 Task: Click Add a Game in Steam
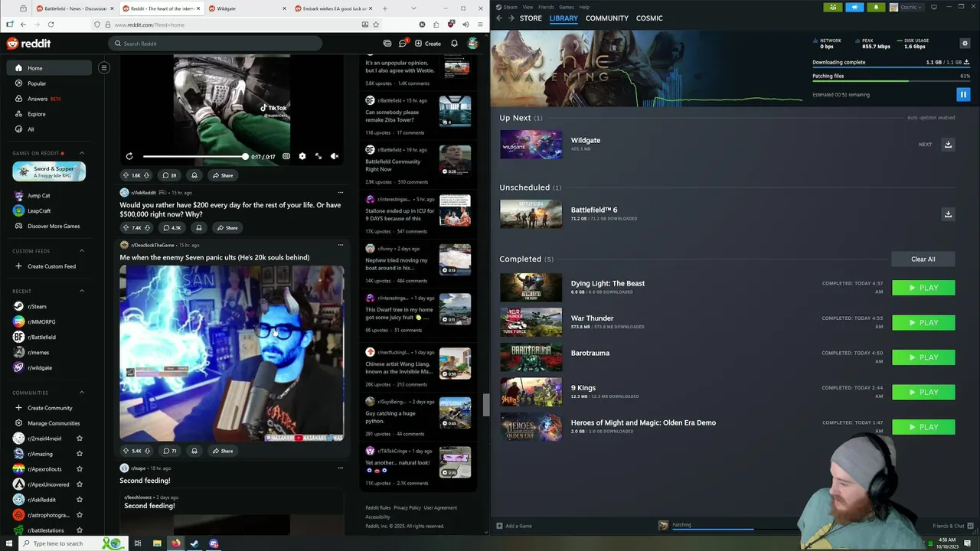point(514,526)
